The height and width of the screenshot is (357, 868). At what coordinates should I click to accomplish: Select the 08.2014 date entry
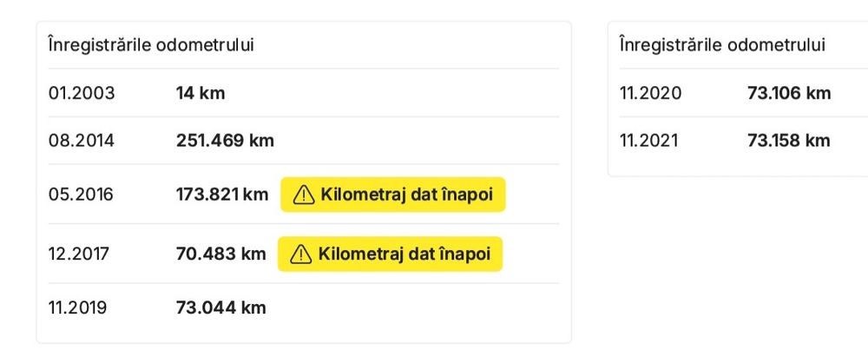point(82,141)
